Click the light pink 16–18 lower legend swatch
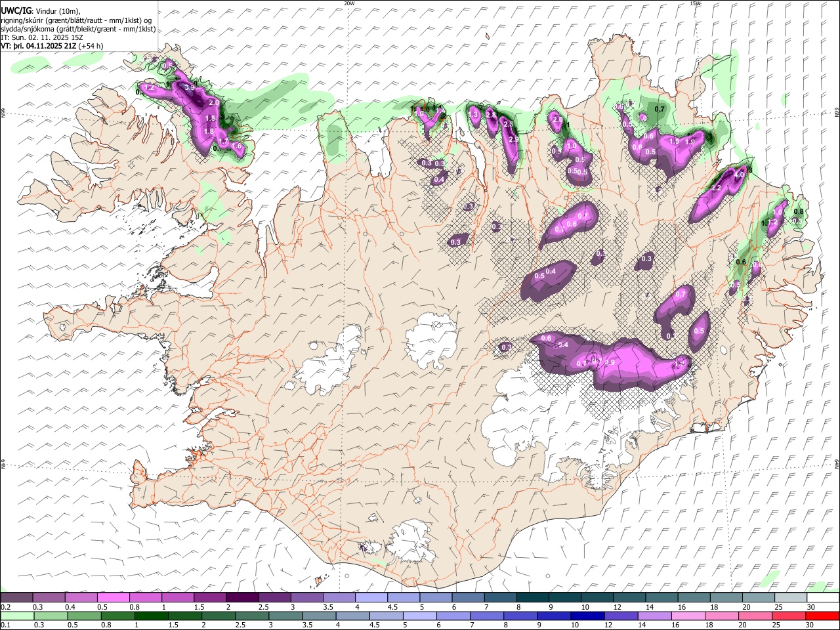Viewport: 840px width, 630px height. pos(688,616)
